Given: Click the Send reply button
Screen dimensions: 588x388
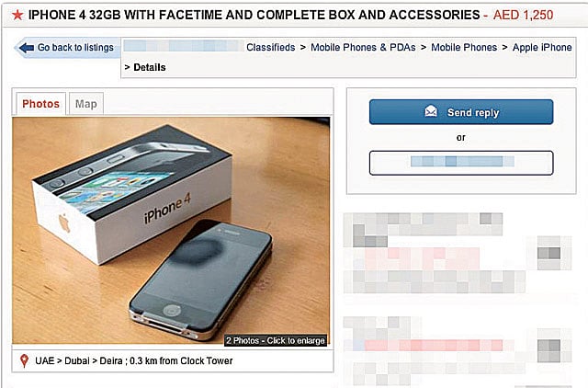Looking at the screenshot, I should click(x=461, y=112).
